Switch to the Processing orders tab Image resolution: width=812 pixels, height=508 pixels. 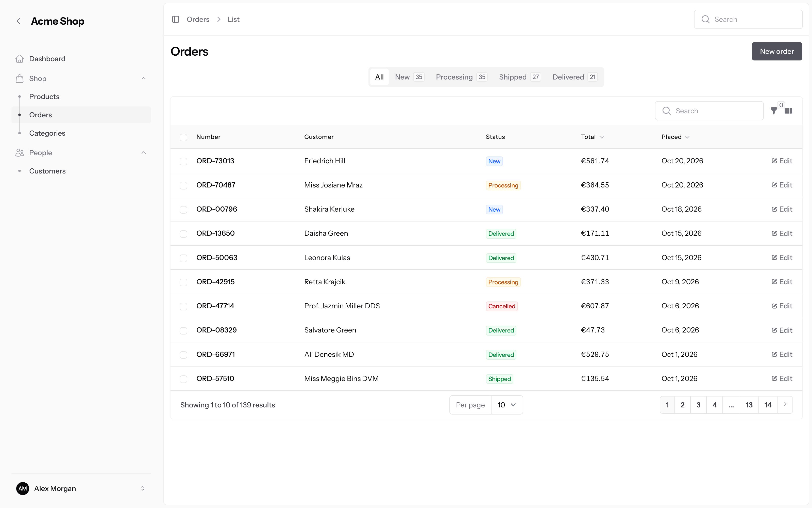tap(461, 77)
